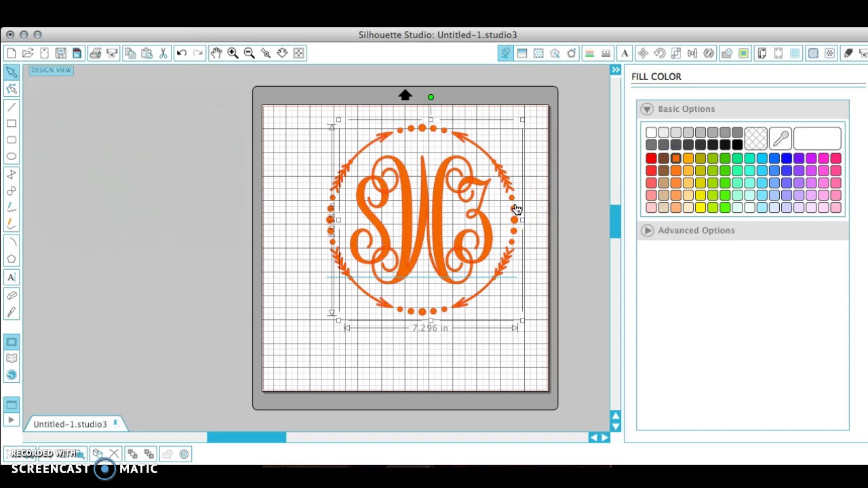The image size is (868, 488).
Task: Save the document using the floppy disk icon
Action: click(60, 53)
